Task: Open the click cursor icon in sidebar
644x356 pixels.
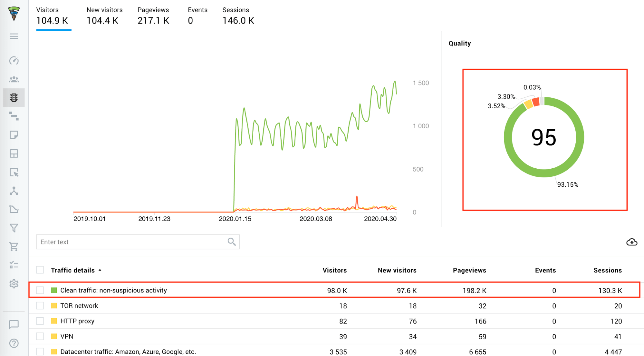Action: (x=14, y=172)
